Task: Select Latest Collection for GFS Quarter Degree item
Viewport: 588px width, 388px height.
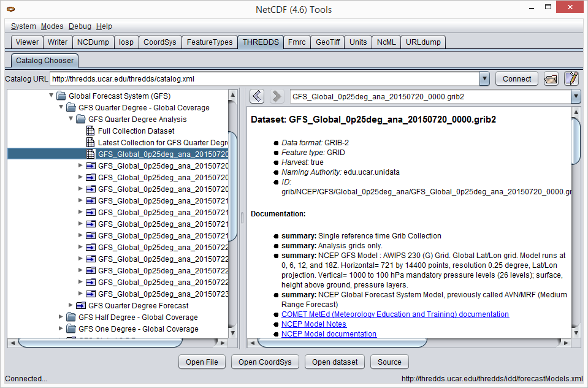Action: click(x=162, y=143)
